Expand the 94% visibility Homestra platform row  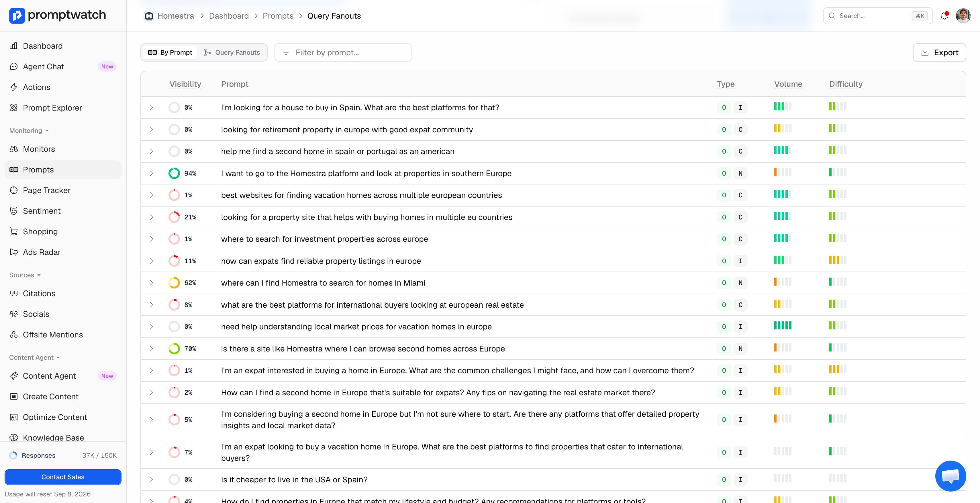(151, 173)
